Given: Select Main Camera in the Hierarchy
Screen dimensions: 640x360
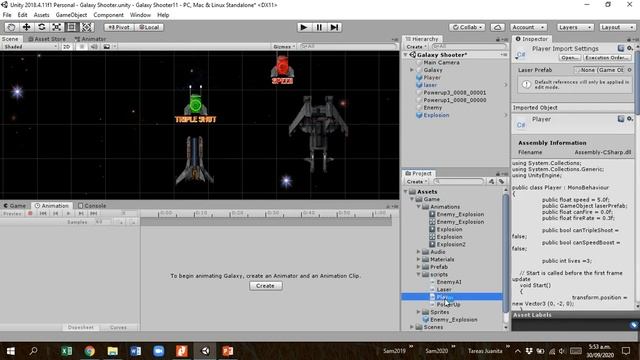Looking at the screenshot, I should [x=441, y=62].
